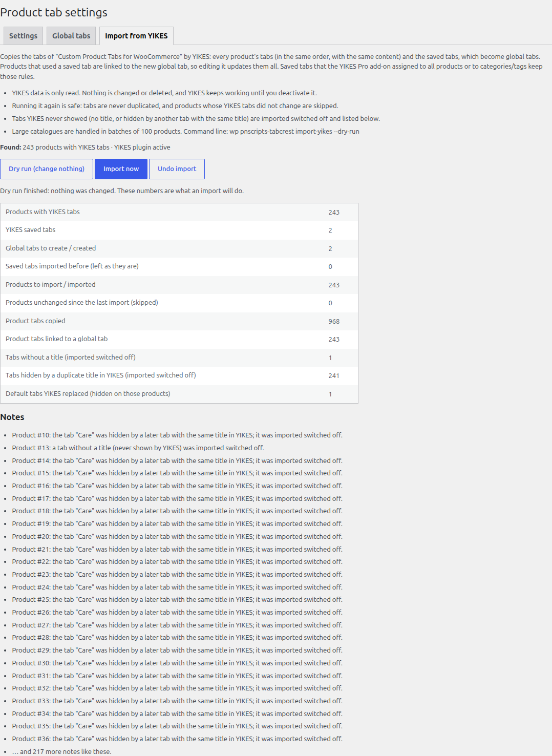Click the note for Product #29
Viewport: 552px width, 756px height.
click(x=177, y=650)
